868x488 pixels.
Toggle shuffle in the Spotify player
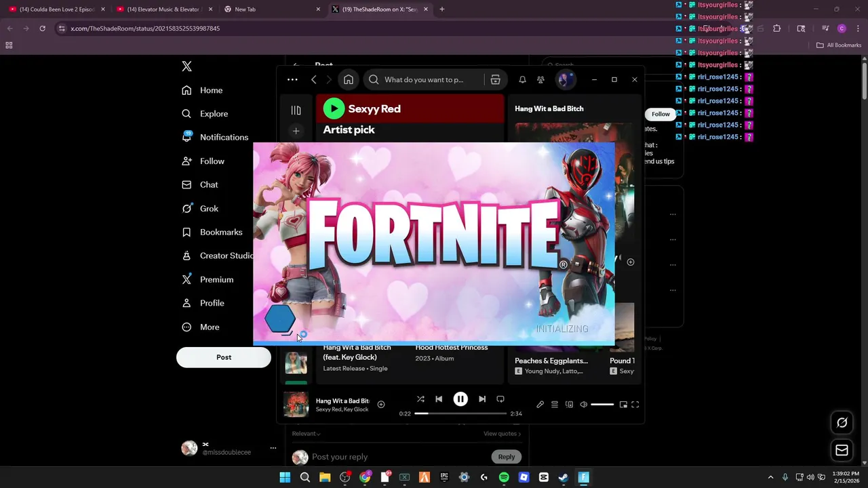coord(420,399)
